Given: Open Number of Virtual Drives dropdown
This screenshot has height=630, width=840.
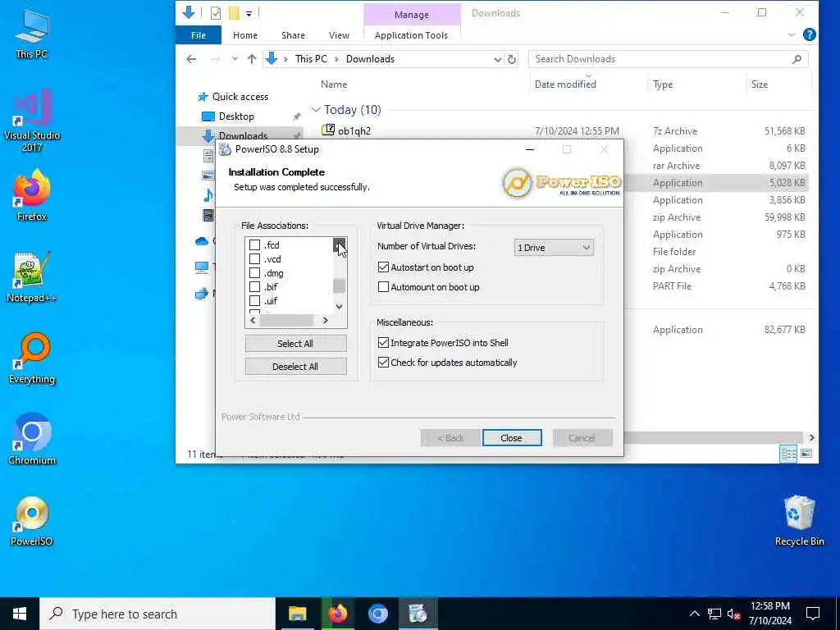Looking at the screenshot, I should (x=554, y=248).
